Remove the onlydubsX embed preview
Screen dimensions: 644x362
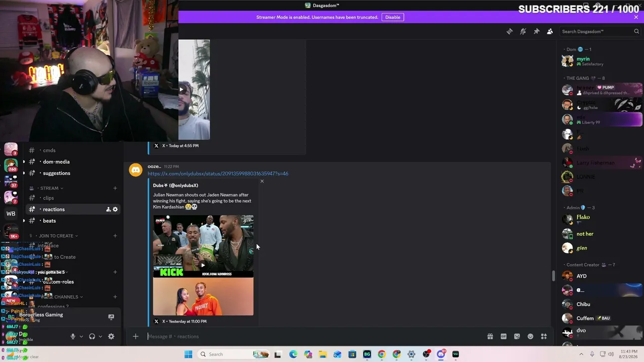pos(262,181)
